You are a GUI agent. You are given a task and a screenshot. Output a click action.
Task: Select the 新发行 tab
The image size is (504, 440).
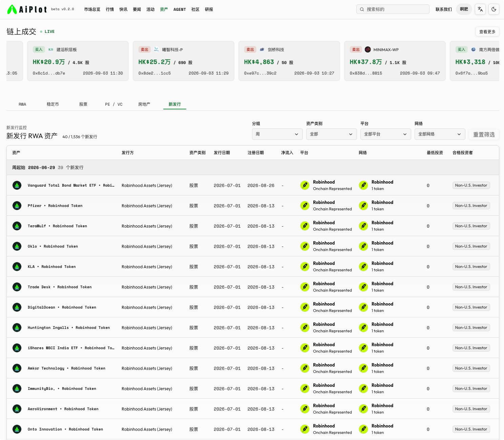pyautogui.click(x=175, y=104)
